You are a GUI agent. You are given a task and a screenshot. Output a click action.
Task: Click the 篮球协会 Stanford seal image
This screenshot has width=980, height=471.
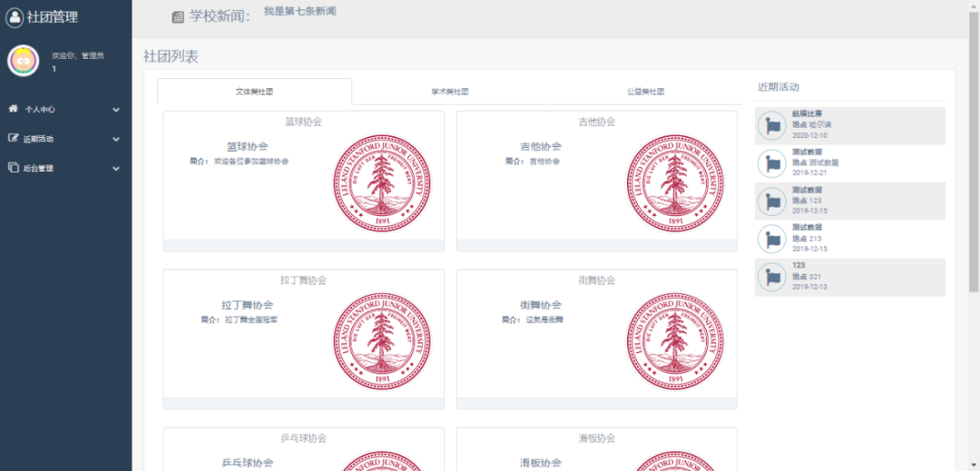[382, 183]
